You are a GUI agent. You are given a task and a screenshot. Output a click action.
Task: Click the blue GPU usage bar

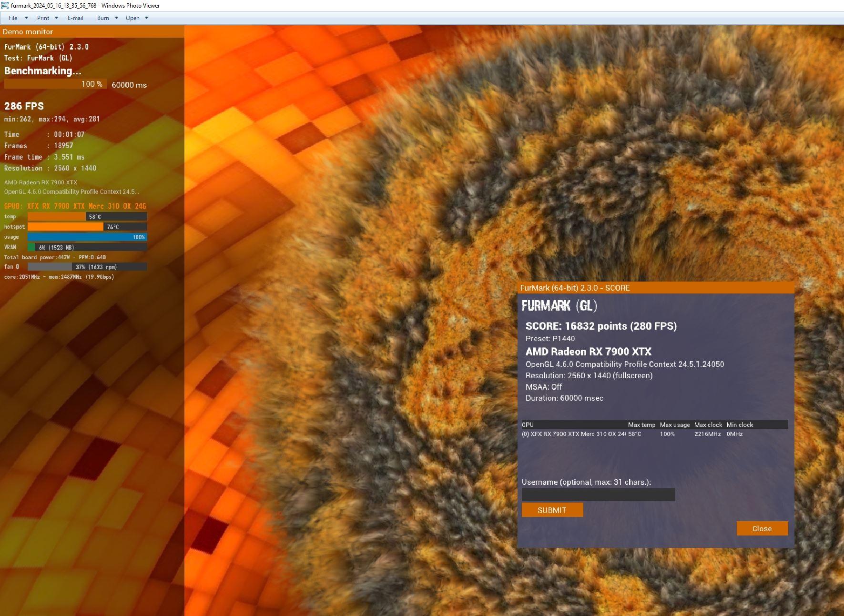tap(87, 237)
